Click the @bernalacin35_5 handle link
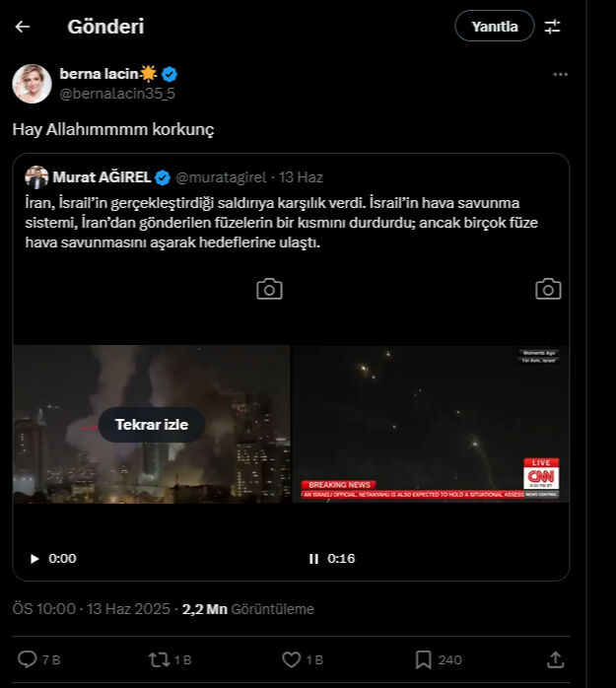616x688 pixels. (x=117, y=94)
